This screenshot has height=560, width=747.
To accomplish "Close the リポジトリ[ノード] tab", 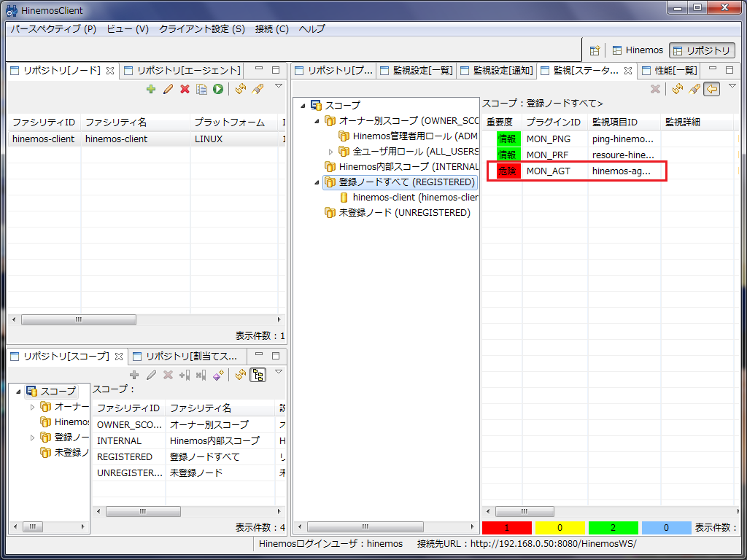I will click(x=110, y=71).
